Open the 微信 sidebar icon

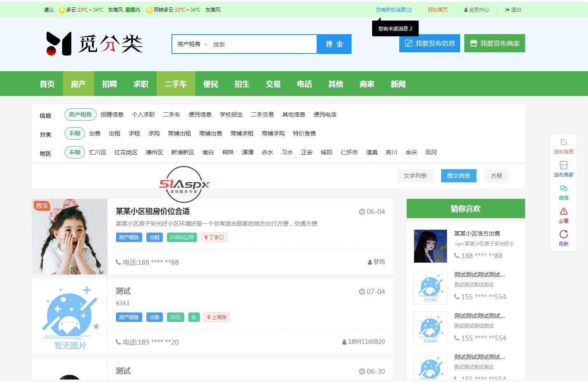pos(563,193)
